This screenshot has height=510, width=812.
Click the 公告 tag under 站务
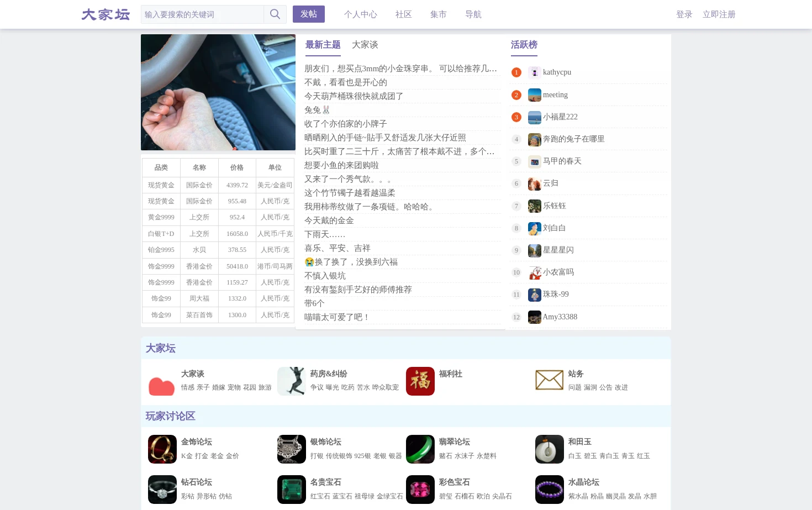pos(606,388)
